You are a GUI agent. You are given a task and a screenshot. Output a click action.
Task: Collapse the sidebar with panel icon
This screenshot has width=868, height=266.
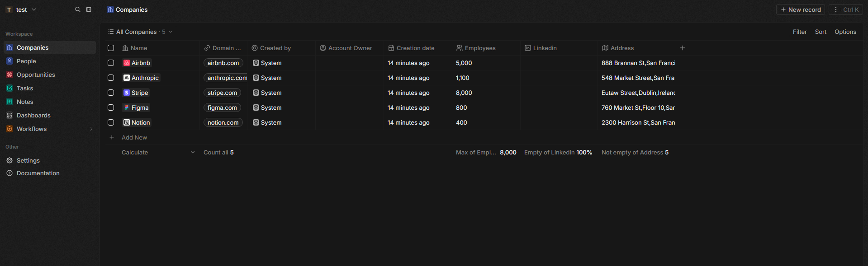tap(89, 9)
